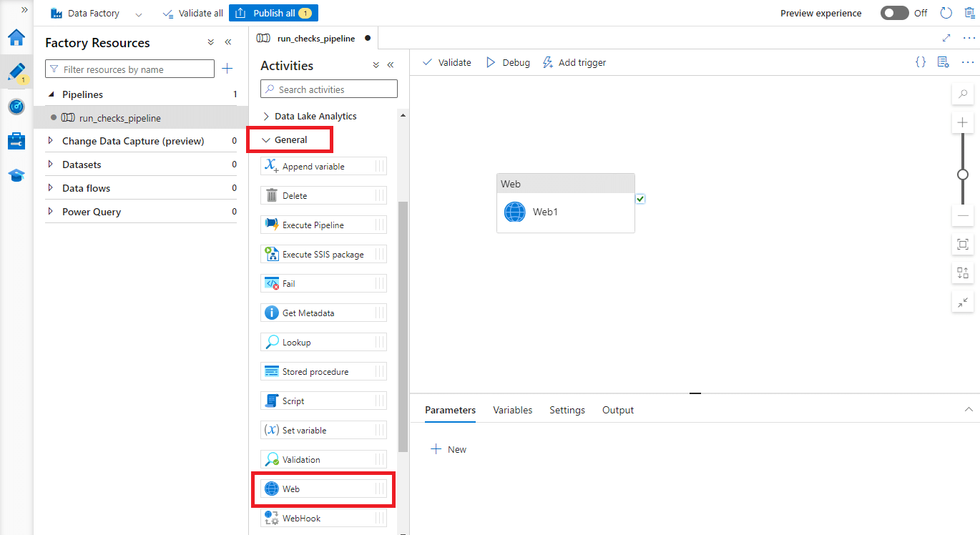Expand the Power Query node
The image size is (980, 535).
click(x=51, y=212)
